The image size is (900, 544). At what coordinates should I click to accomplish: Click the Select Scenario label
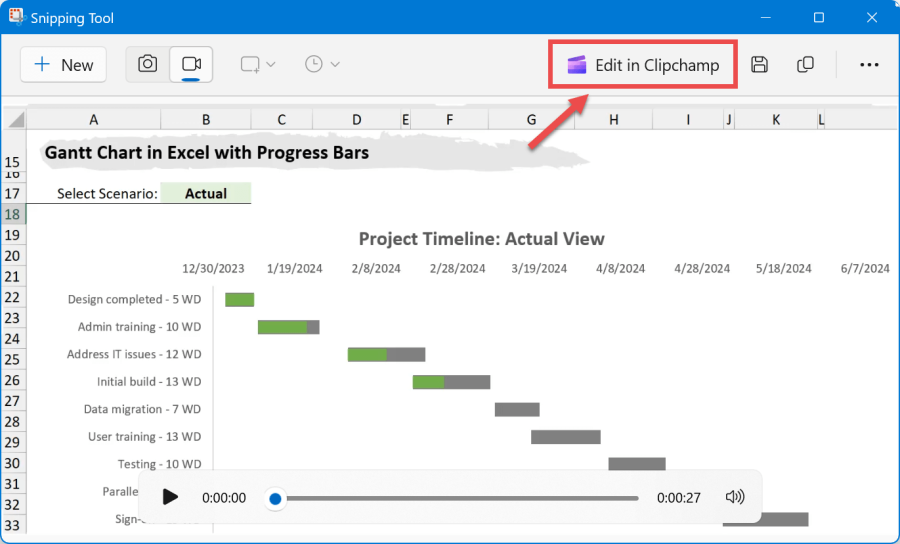click(x=107, y=194)
